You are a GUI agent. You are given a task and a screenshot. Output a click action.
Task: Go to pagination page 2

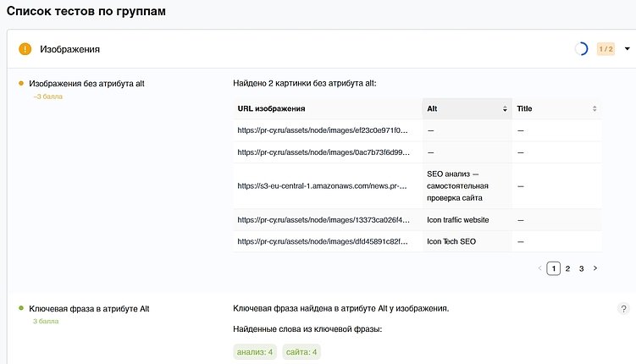point(567,268)
